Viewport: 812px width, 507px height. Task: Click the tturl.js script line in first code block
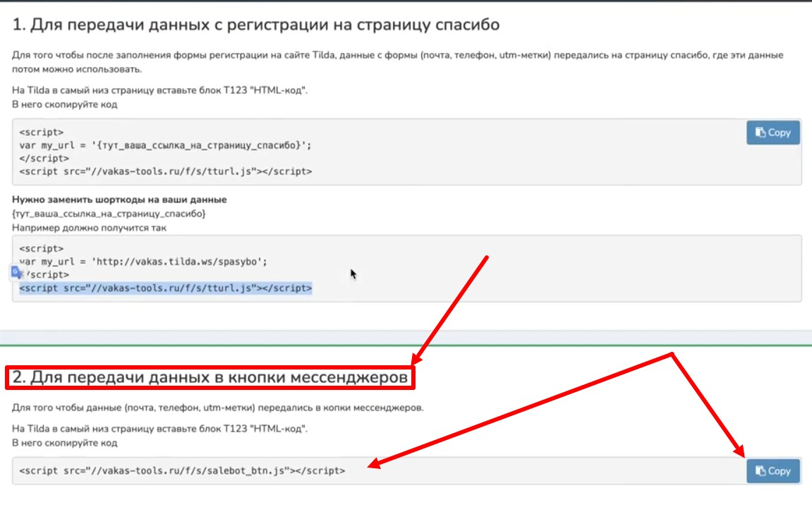166,171
